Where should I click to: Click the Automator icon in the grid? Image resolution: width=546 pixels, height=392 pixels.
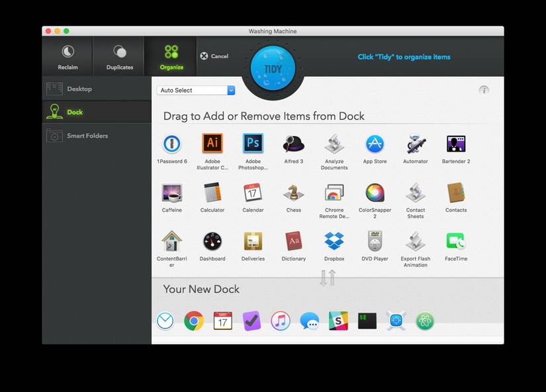point(415,145)
